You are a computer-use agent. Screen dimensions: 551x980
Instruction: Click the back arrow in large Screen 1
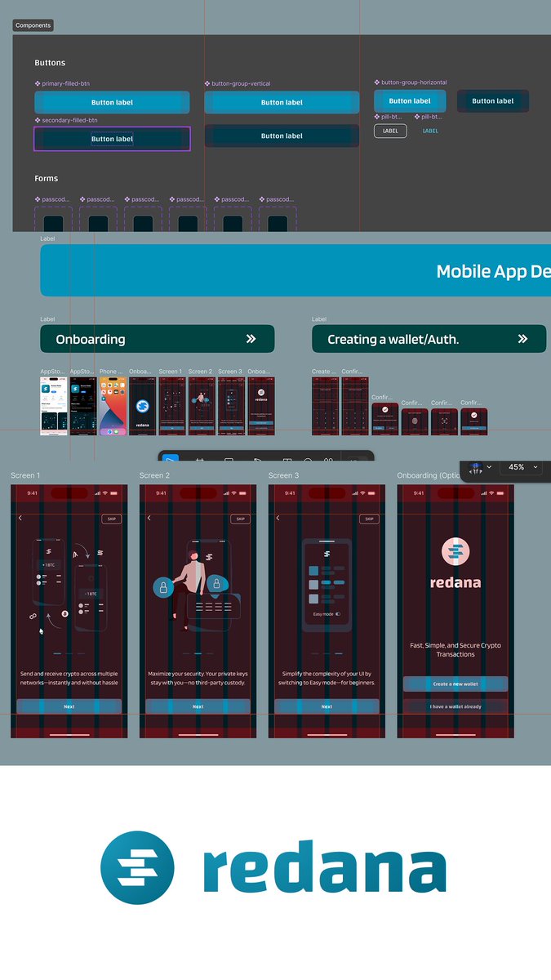[20, 518]
